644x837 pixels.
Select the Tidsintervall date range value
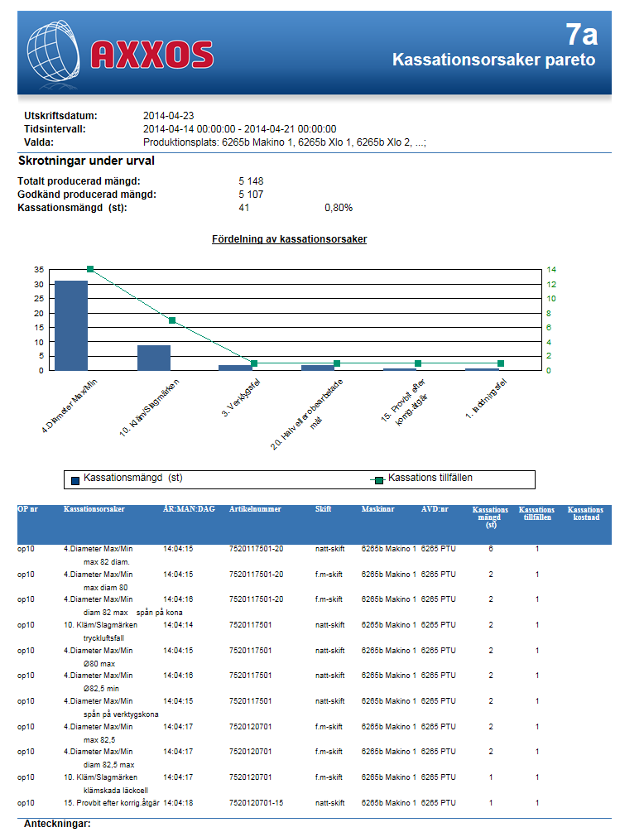point(239,129)
